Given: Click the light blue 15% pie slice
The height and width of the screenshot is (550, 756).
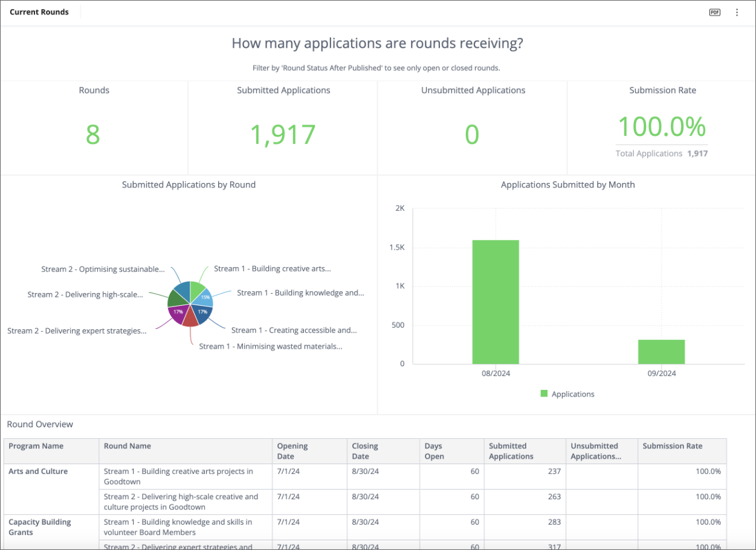Looking at the screenshot, I should pos(204,297).
